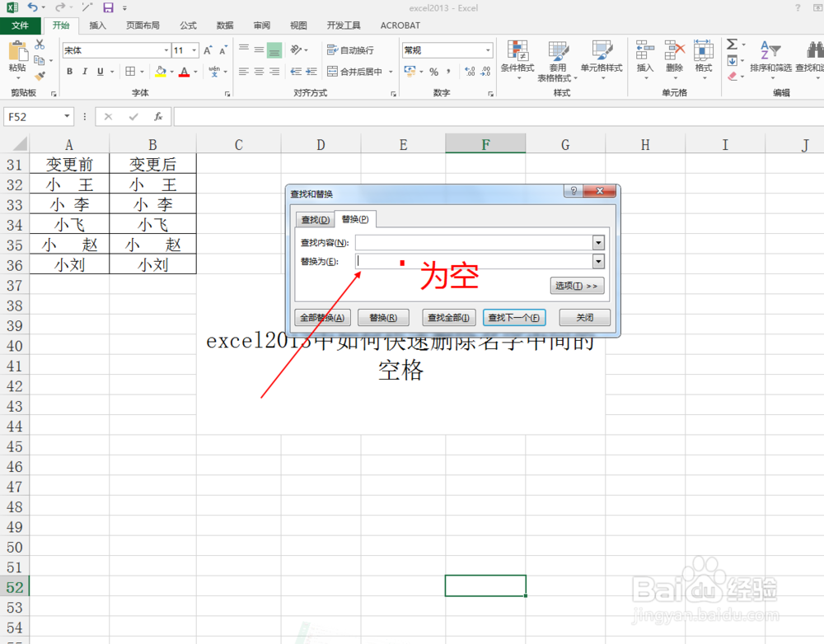The height and width of the screenshot is (644, 824).
Task: Click the Undo arrow in quick access
Action: (x=33, y=7)
